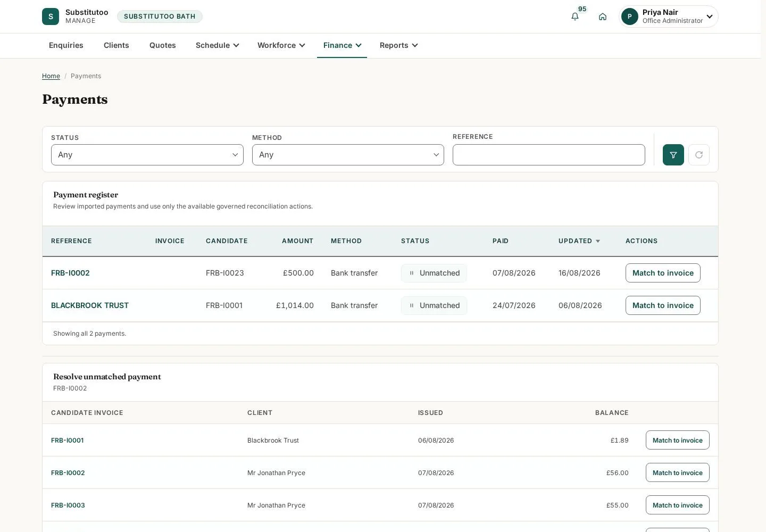Open the Status filter dropdown

click(x=147, y=155)
